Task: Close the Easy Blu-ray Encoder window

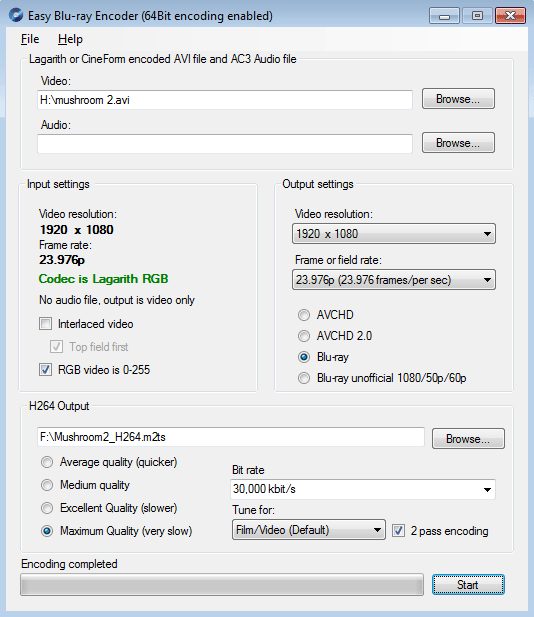Action: tap(510, 16)
